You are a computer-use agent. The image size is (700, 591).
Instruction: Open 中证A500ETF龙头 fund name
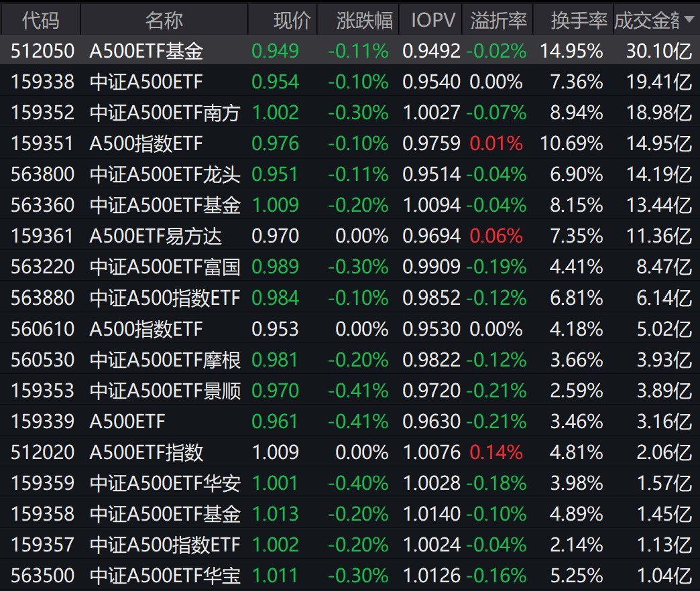pyautogui.click(x=164, y=174)
